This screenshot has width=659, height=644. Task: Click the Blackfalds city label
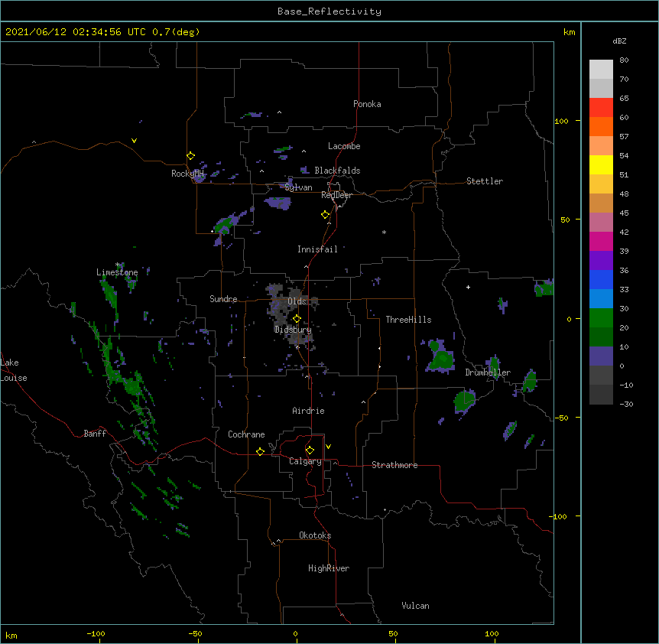tap(337, 171)
